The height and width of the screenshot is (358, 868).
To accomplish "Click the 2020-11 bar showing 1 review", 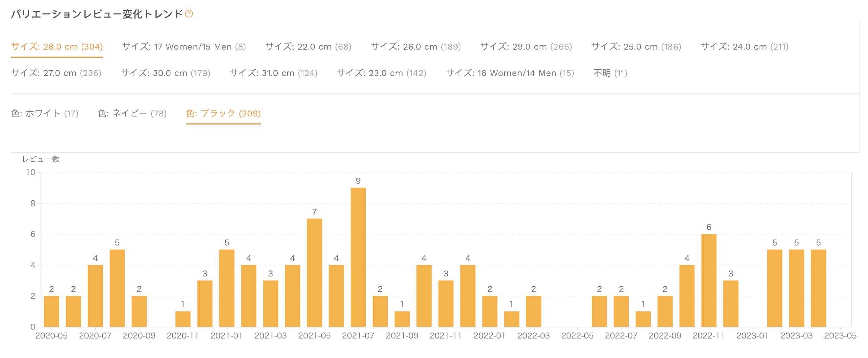I will [183, 319].
